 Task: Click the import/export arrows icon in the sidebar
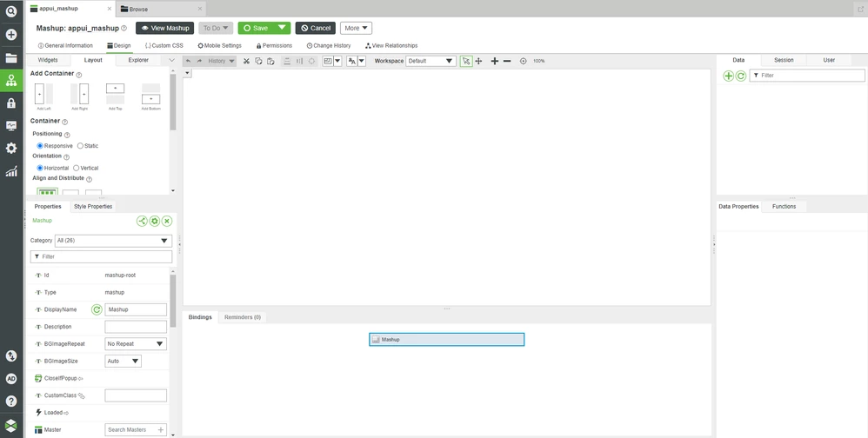pos(11,355)
